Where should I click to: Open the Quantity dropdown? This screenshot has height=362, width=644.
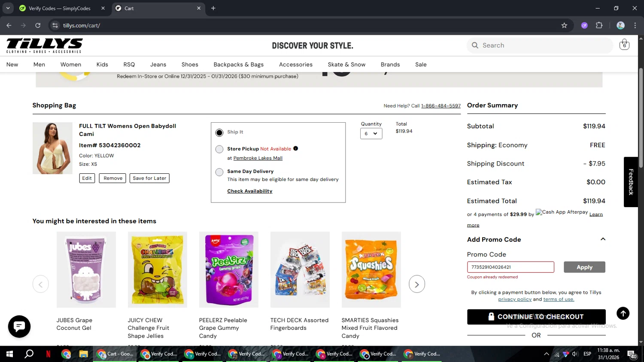(x=371, y=133)
